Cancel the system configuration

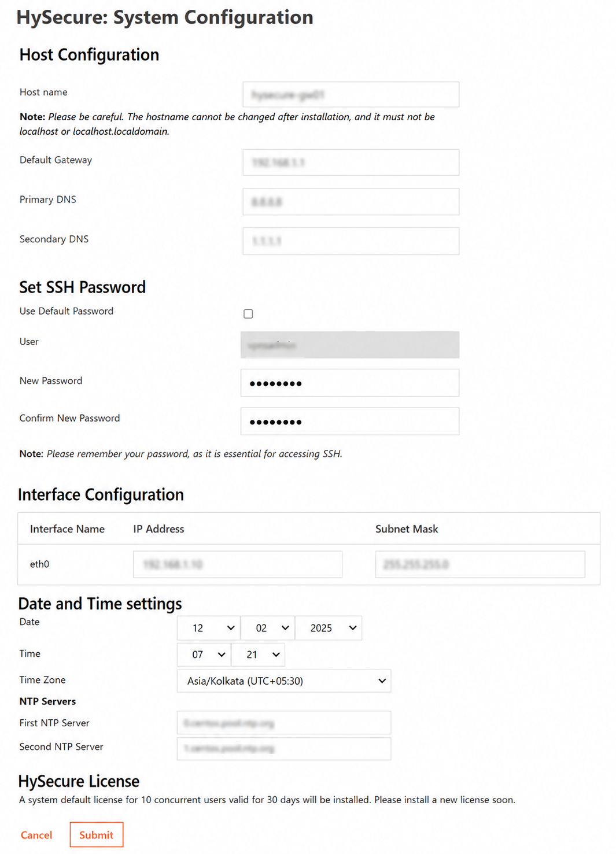point(36,835)
